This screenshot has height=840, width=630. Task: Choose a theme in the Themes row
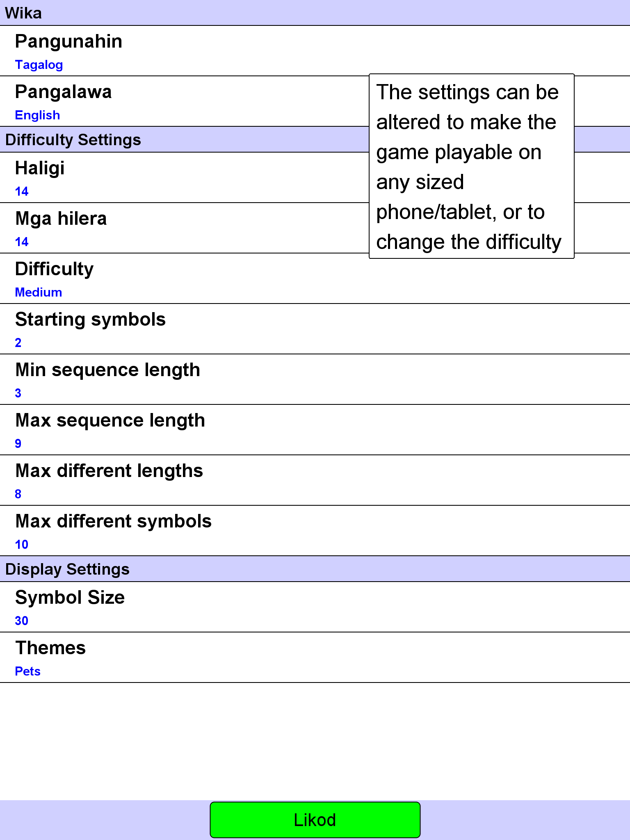click(x=315, y=657)
